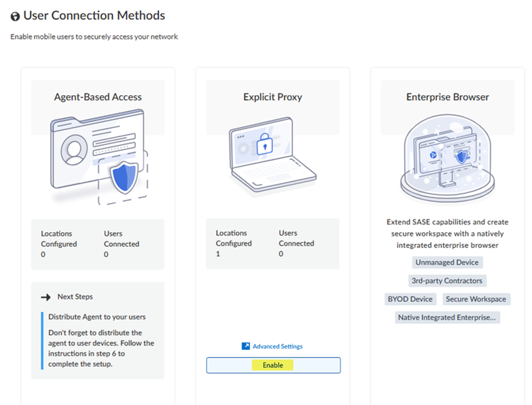The width and height of the screenshot is (532, 405).
Task: Select the Secure Workspace tag
Action: click(x=476, y=299)
